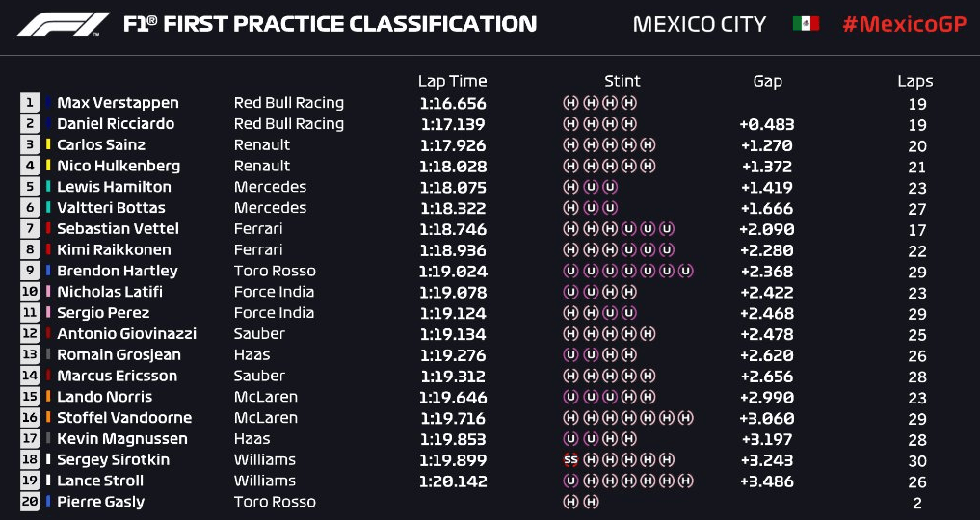980x520 pixels.
Task: Click Stroll's ultrasoft tyre icon
Action: click(570, 481)
